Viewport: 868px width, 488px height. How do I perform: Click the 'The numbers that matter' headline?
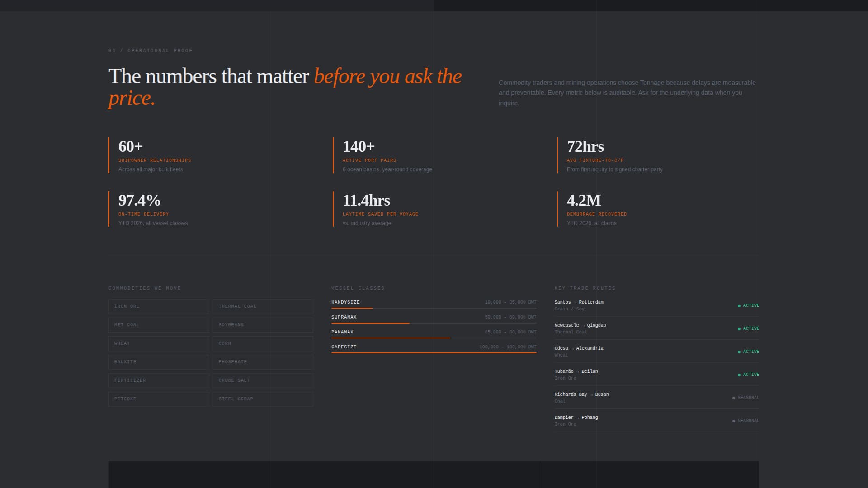208,76
